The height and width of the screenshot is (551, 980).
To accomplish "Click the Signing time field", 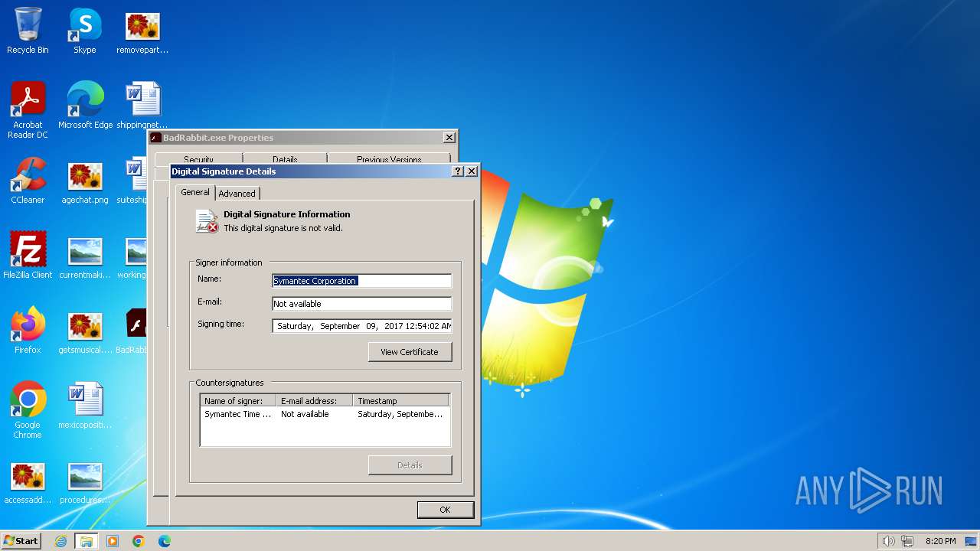I will pos(362,326).
